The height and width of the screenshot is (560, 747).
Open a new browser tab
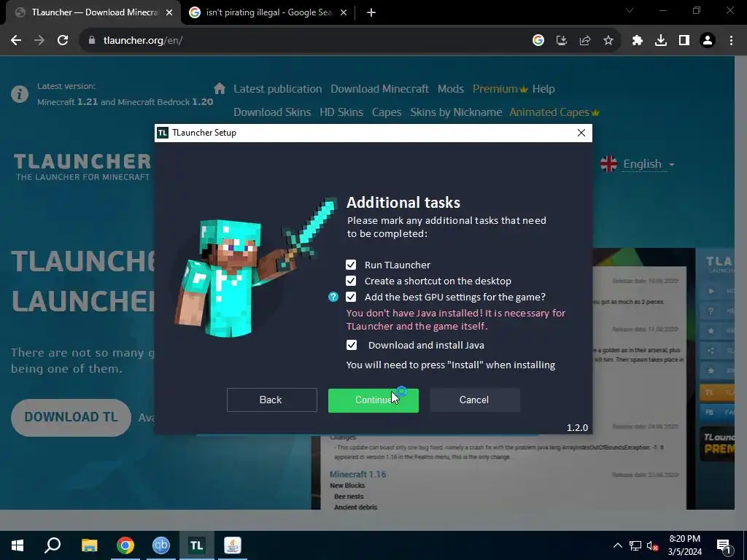point(371,13)
